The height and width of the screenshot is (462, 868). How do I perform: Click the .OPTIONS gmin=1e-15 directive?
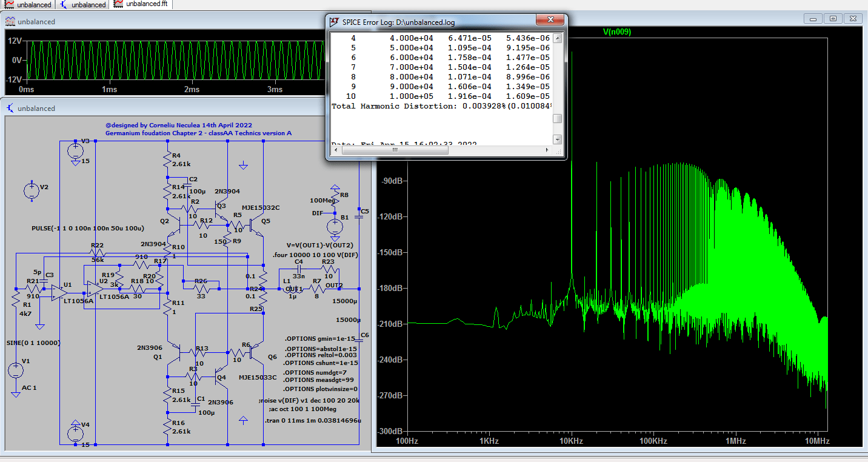click(320, 338)
